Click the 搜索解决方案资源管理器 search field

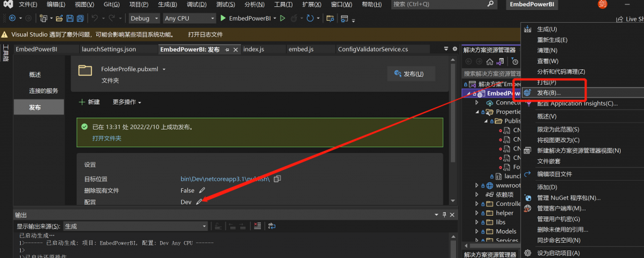pyautogui.click(x=491, y=74)
